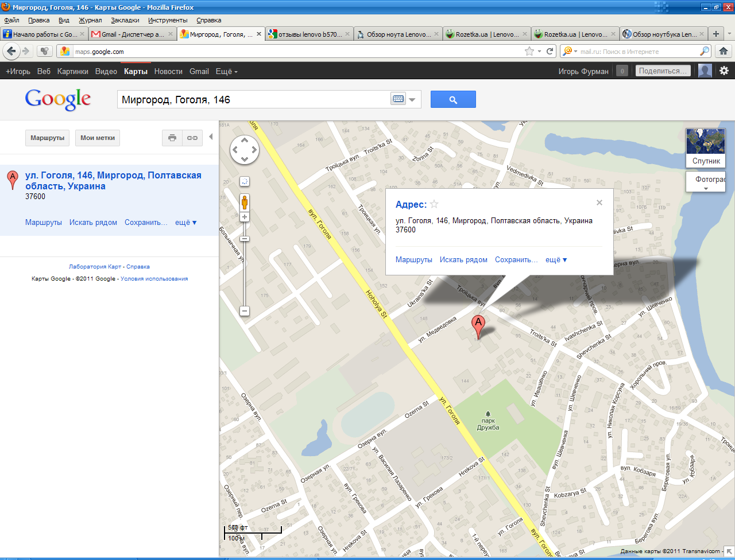735x560 pixels.
Task: Open a new tab with plus button
Action: [x=715, y=34]
